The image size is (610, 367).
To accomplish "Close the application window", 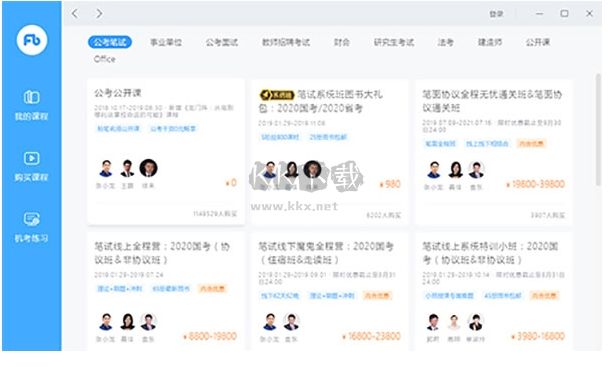I will (589, 14).
